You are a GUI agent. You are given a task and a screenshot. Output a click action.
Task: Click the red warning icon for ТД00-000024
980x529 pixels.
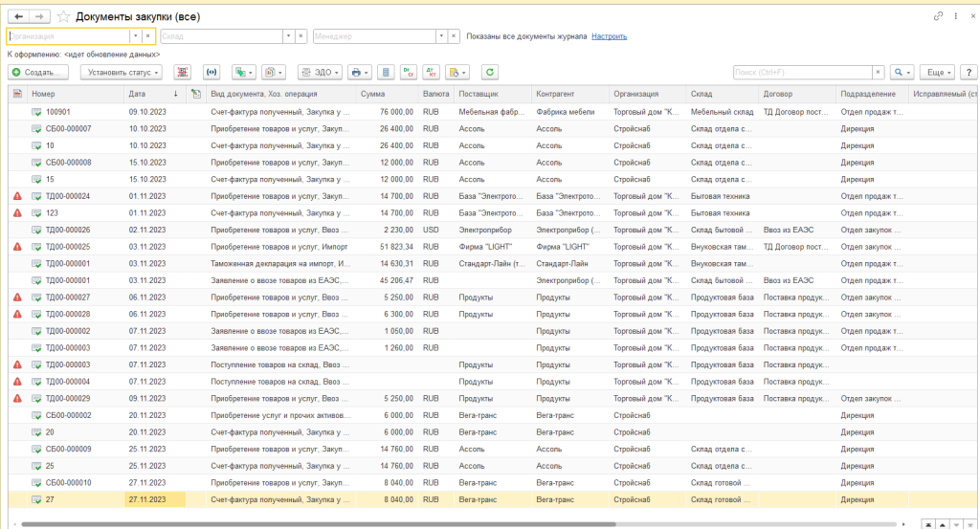17,196
